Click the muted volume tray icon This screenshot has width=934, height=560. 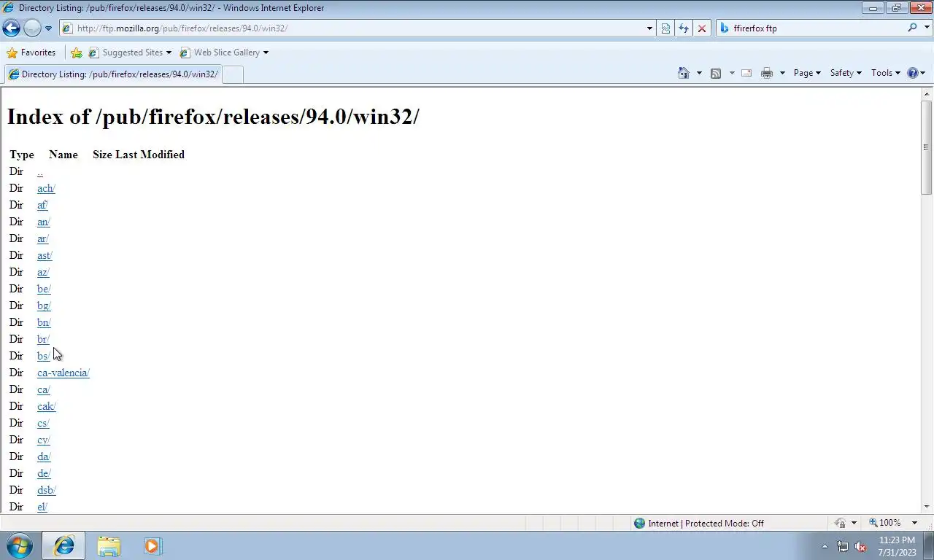(x=860, y=547)
